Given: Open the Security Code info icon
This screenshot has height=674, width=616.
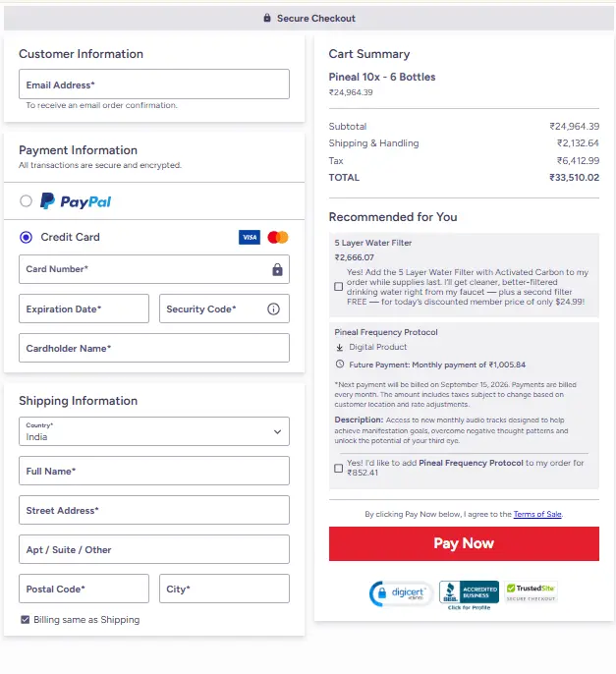Looking at the screenshot, I should pyautogui.click(x=273, y=309).
